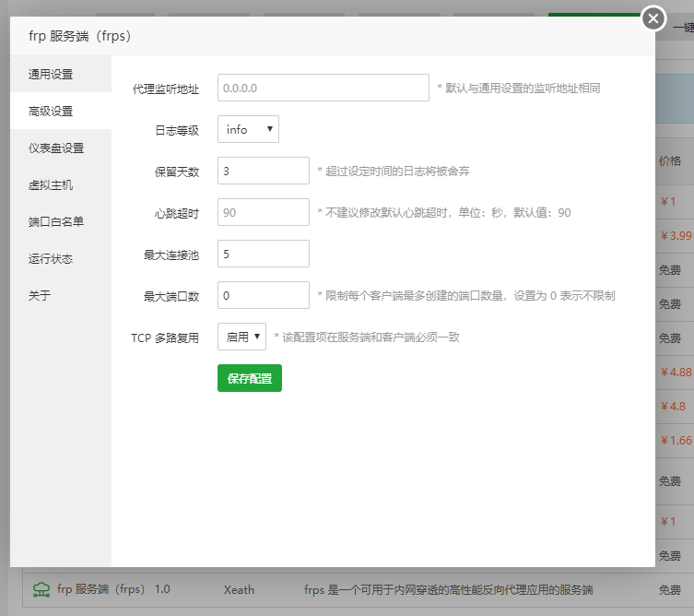
Task: Expand the 日志等级 info dropdown
Action: pos(248,129)
